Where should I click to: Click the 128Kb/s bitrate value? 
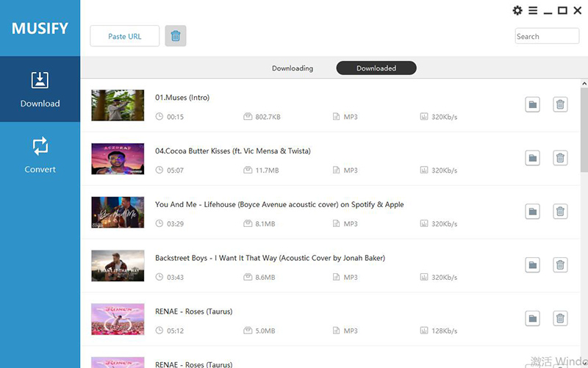tap(445, 331)
